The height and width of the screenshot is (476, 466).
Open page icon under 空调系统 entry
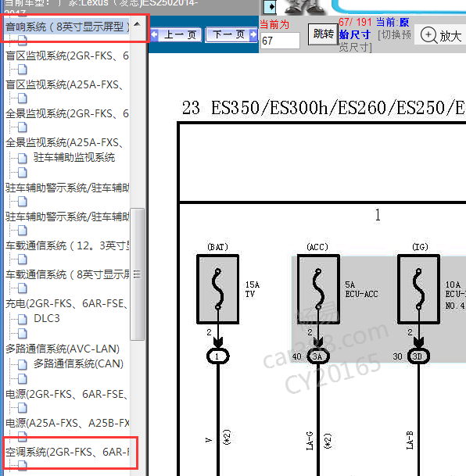coord(22,465)
